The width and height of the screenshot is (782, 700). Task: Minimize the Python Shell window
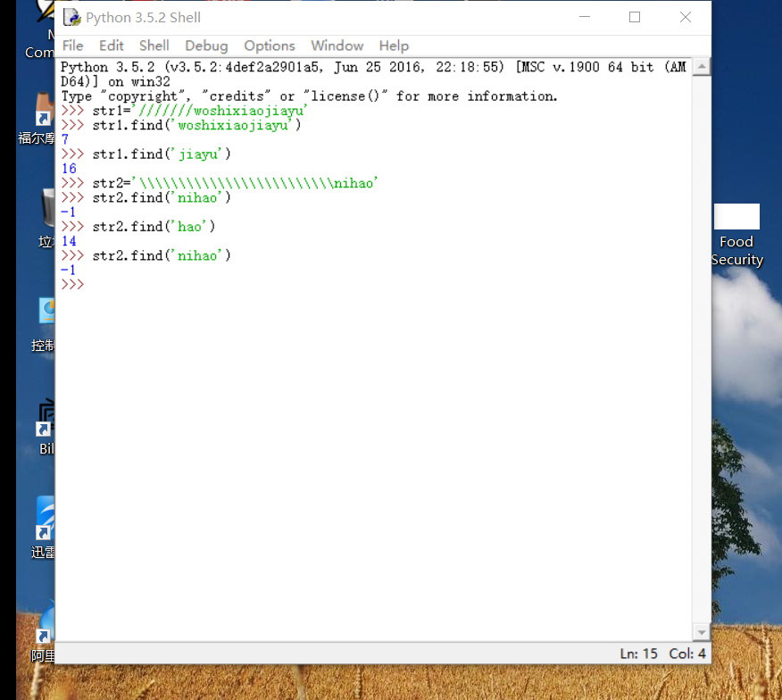coord(584,17)
